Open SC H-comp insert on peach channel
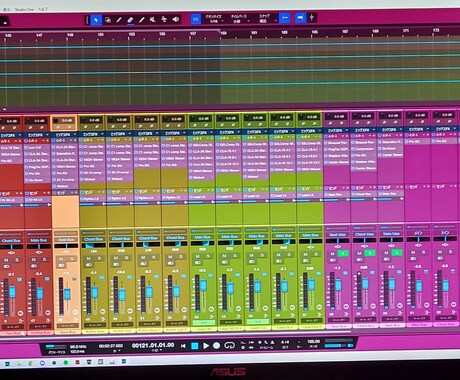This screenshot has height=380, width=460. 66,180
